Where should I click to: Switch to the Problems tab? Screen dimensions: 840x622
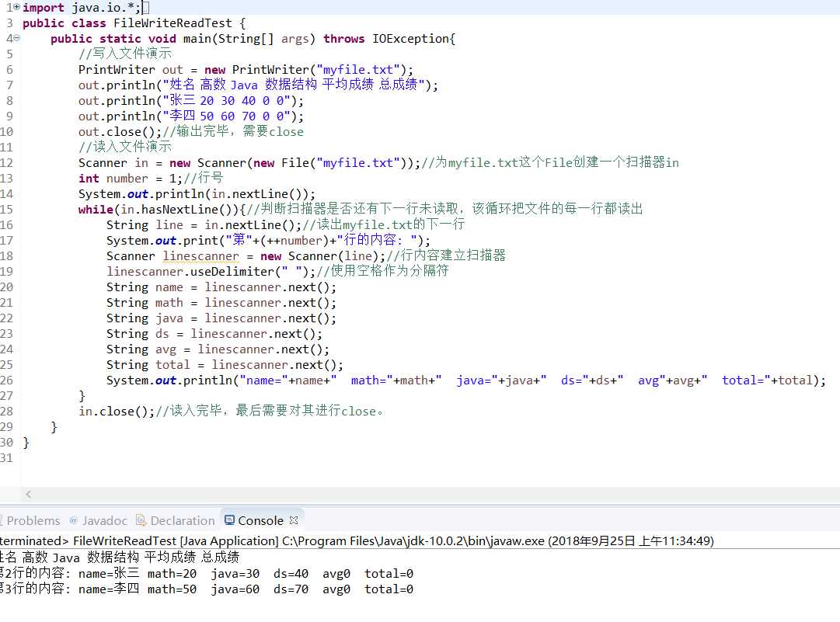click(33, 520)
